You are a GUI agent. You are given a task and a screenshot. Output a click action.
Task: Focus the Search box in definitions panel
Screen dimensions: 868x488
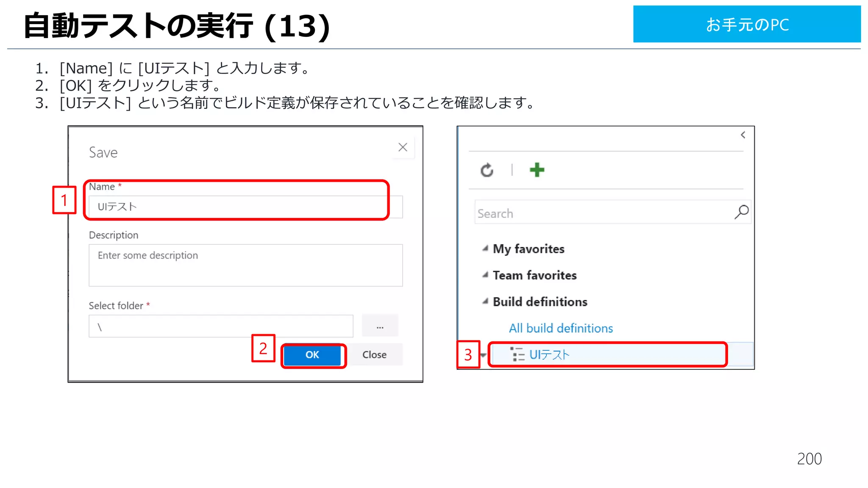pyautogui.click(x=612, y=212)
